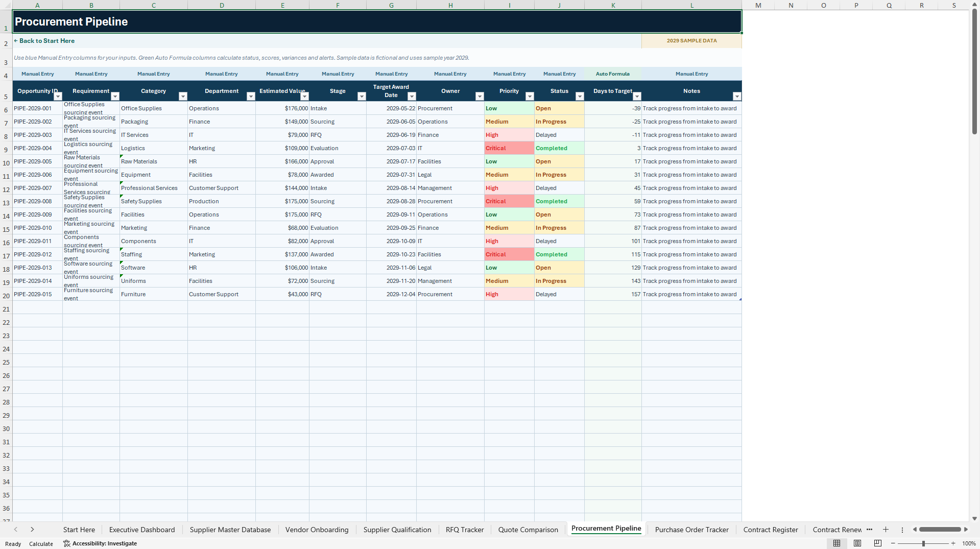The height and width of the screenshot is (549, 980).
Task: Click the horizontal scrollbar thumb
Action: (940, 530)
